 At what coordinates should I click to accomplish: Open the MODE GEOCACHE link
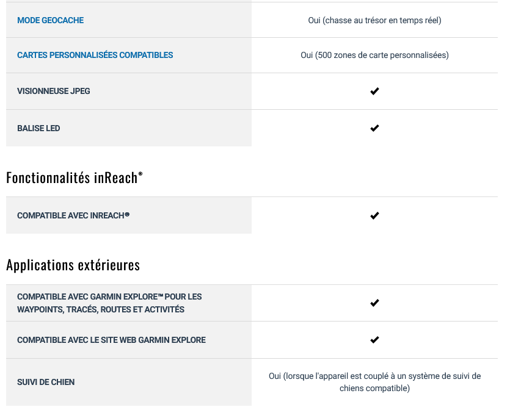[50, 20]
